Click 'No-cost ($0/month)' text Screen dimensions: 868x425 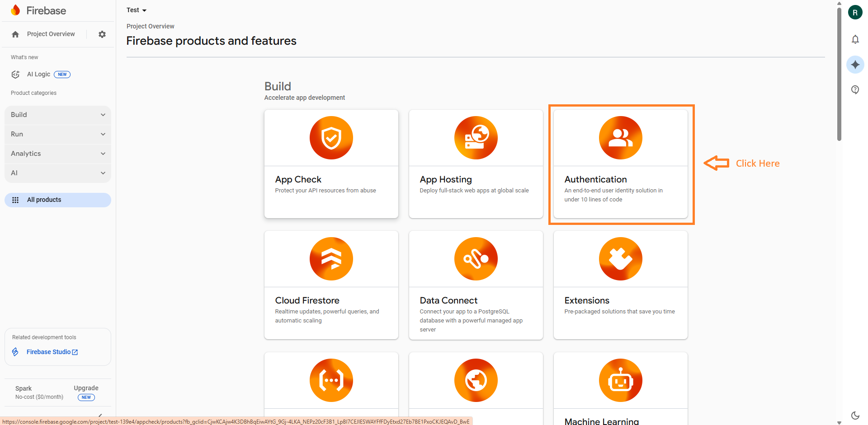coord(39,397)
